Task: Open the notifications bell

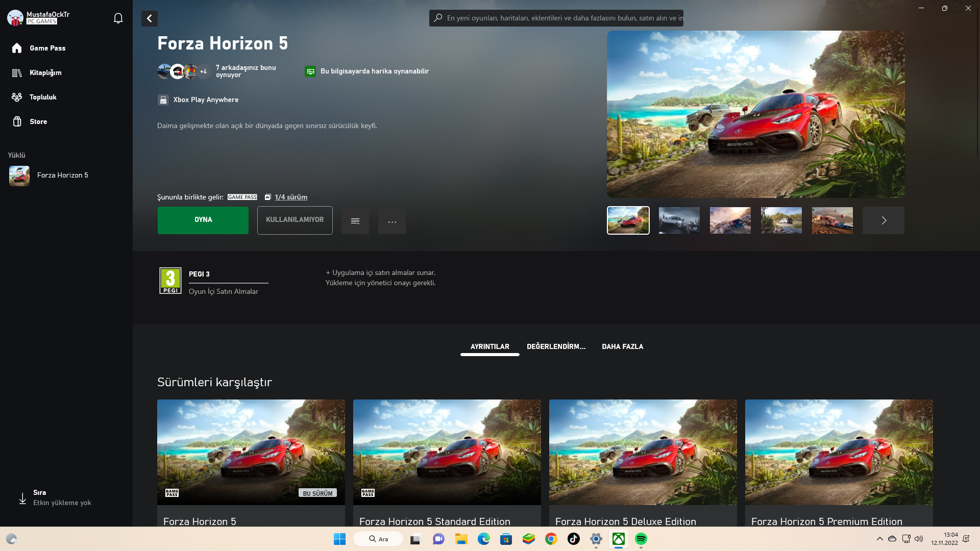Action: [x=118, y=18]
